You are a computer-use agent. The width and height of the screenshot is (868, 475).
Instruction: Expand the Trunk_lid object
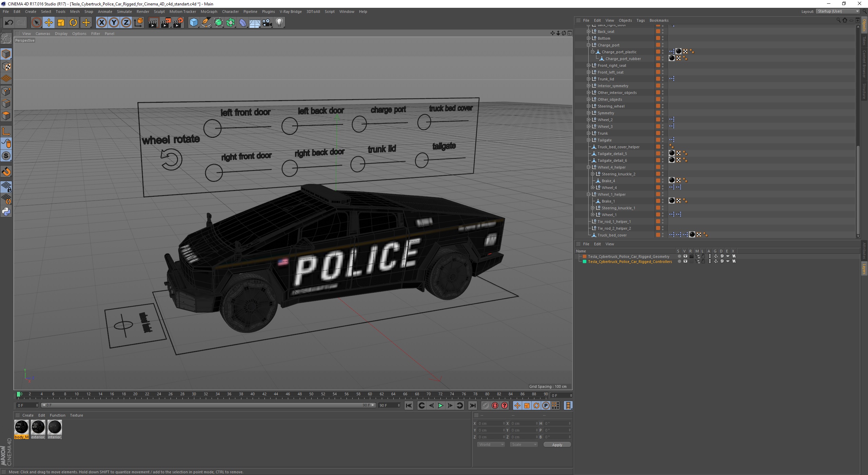click(x=589, y=79)
